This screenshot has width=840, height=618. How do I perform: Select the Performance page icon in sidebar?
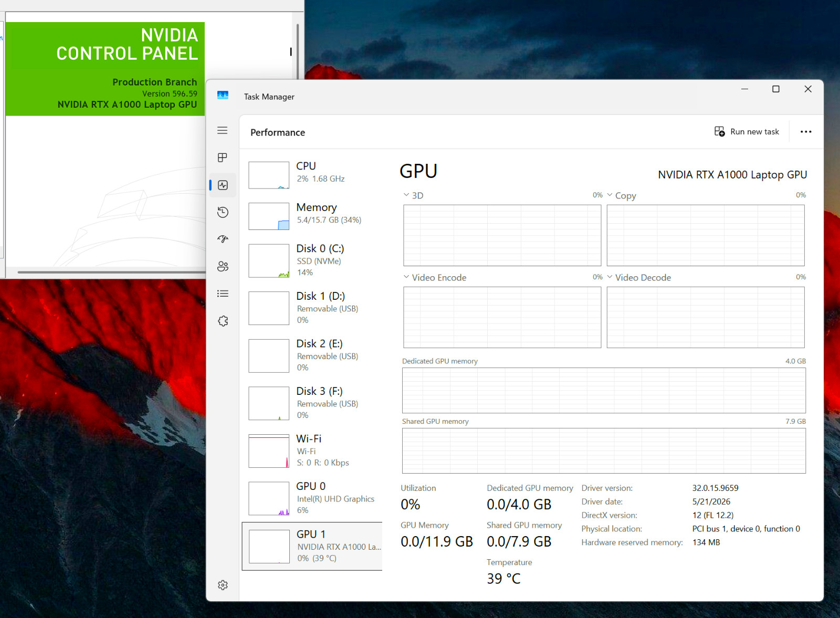click(223, 185)
